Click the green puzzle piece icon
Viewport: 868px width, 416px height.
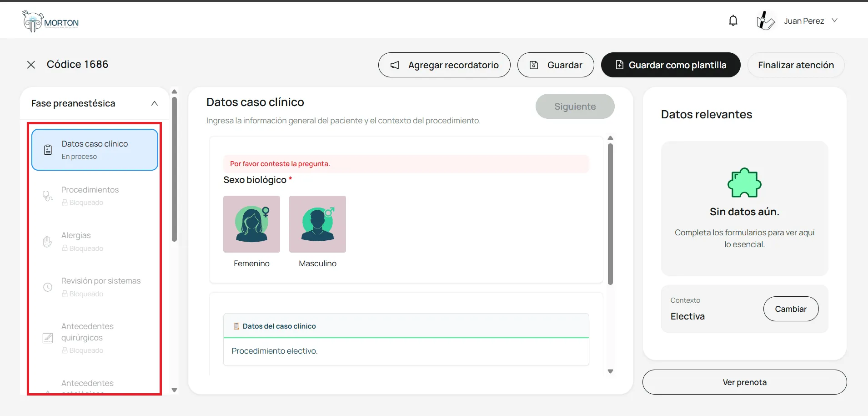click(744, 183)
